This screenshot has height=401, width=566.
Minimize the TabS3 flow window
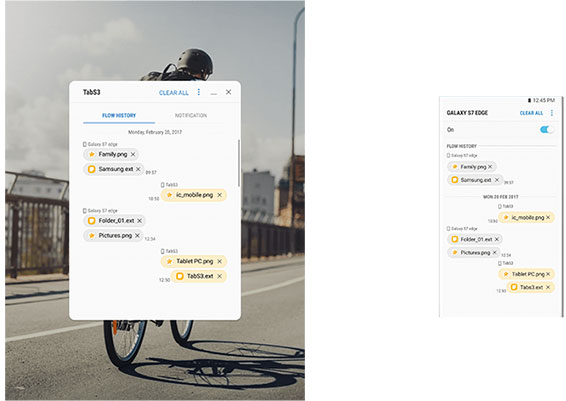tap(214, 93)
